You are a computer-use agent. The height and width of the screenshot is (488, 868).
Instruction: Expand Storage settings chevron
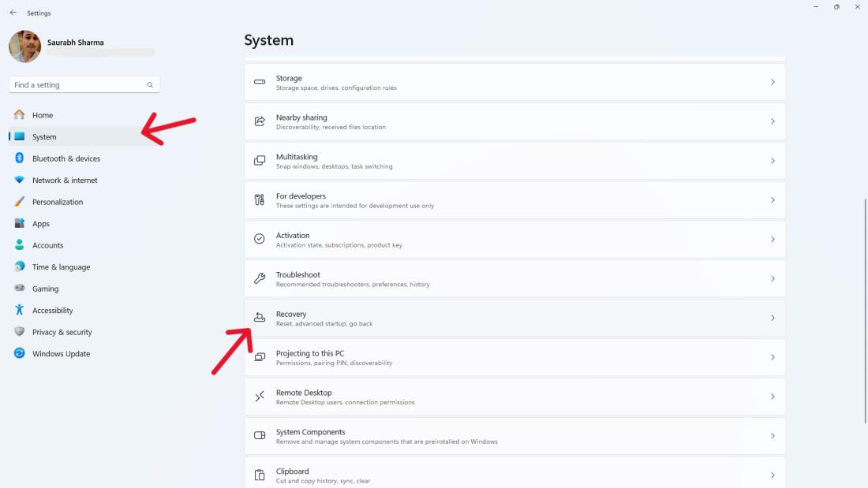773,82
